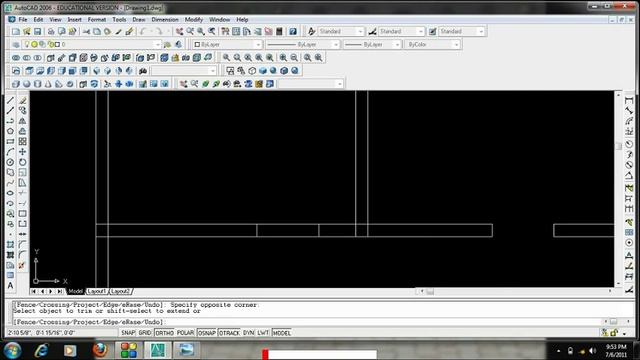Click the volume speaker tray icon
This screenshot has height=360, width=640.
click(593, 351)
